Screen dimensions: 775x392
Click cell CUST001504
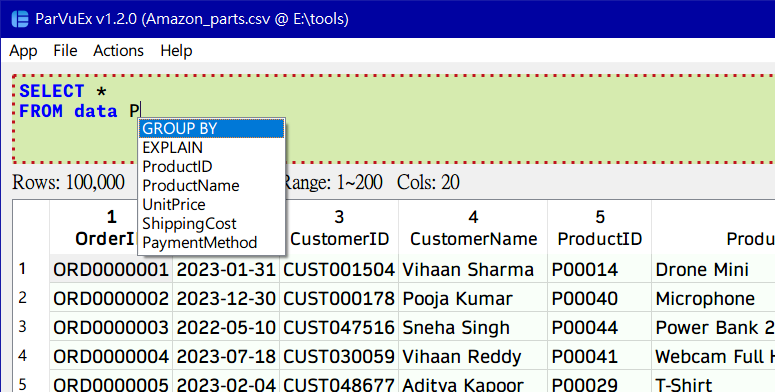tap(339, 269)
